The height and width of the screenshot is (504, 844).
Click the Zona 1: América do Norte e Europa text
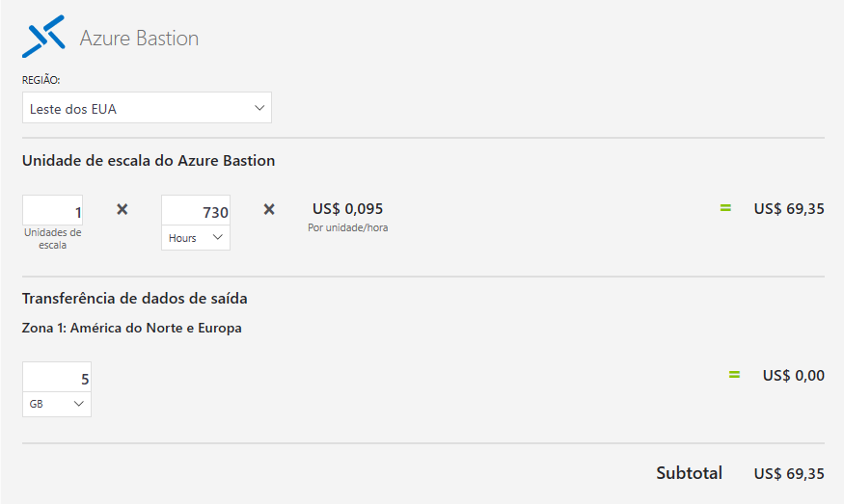click(x=132, y=328)
